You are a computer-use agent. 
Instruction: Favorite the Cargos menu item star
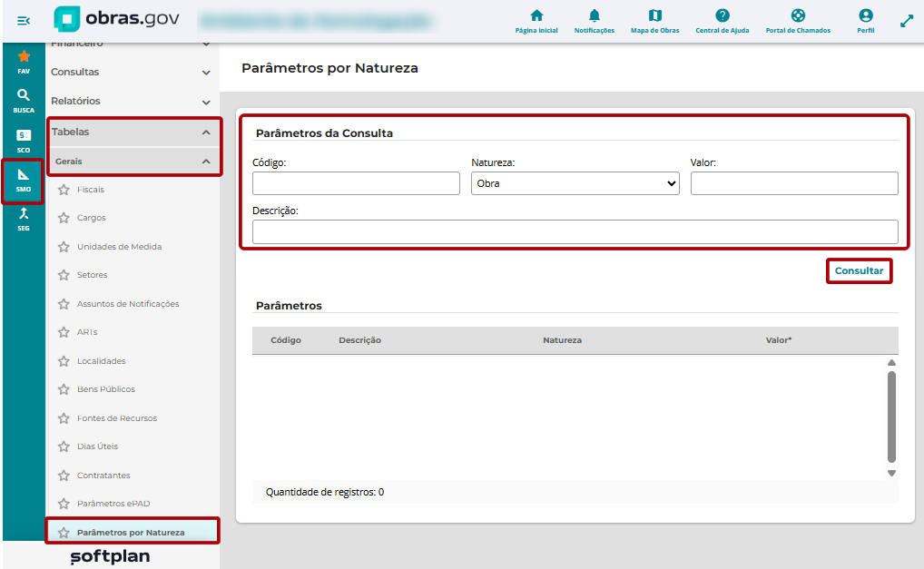click(x=64, y=218)
